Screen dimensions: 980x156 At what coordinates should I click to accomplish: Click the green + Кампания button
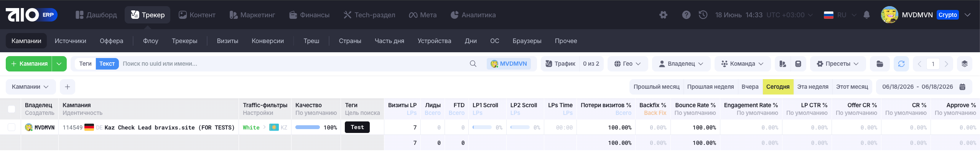(x=29, y=64)
